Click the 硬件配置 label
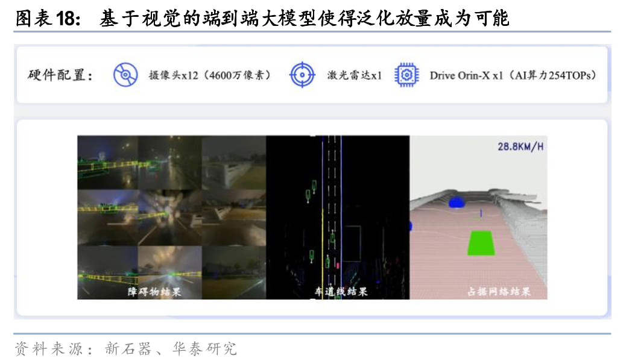The image size is (632, 364). (60, 76)
